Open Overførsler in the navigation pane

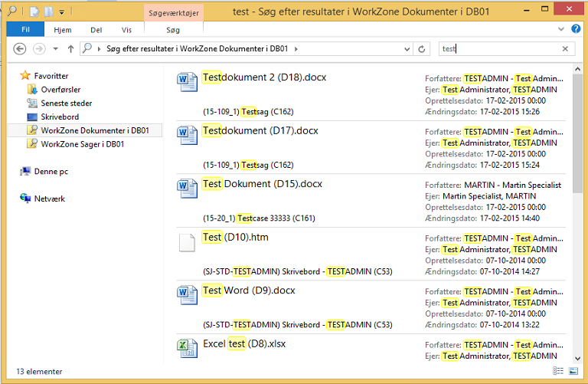[x=60, y=90]
